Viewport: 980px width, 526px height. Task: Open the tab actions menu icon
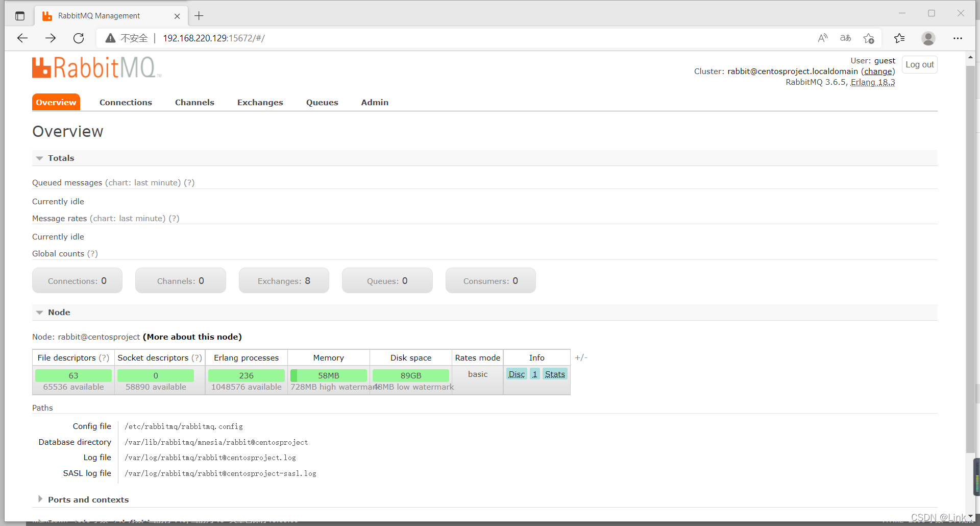(x=20, y=16)
